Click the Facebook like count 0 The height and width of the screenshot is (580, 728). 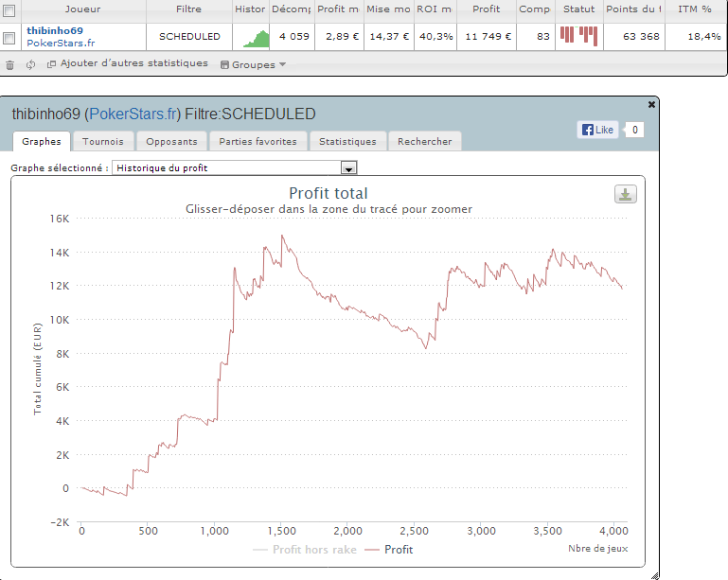point(634,130)
